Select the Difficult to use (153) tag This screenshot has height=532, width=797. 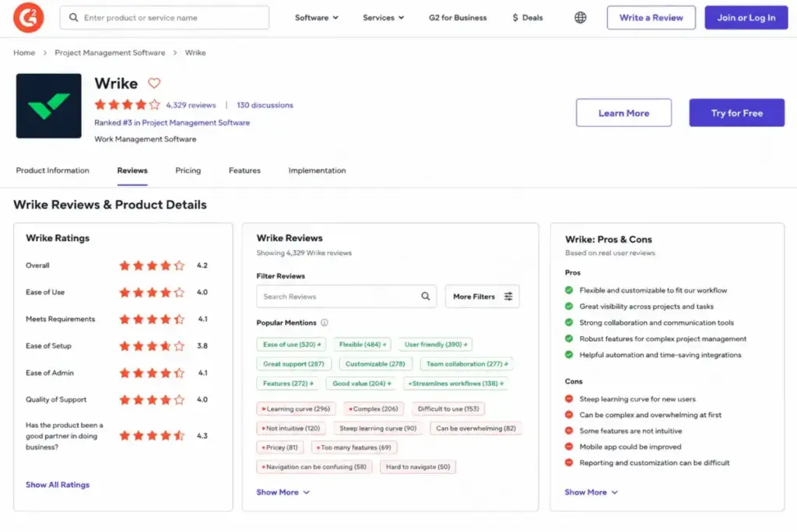[x=448, y=409]
